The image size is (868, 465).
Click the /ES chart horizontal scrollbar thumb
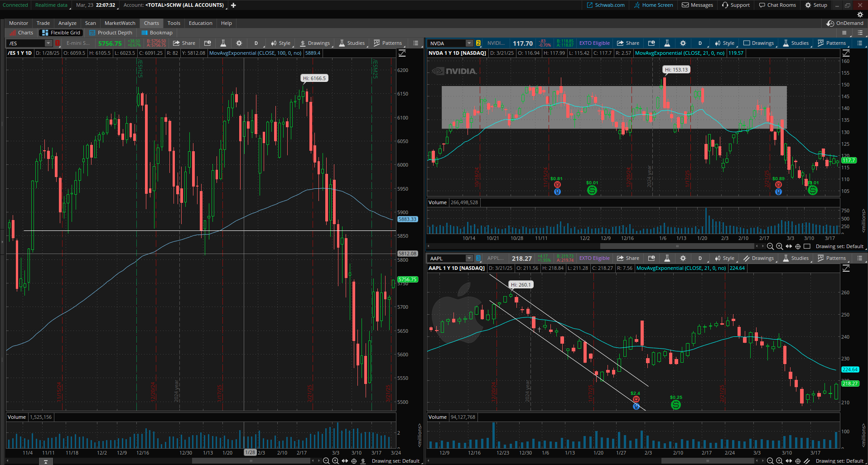pos(251,461)
